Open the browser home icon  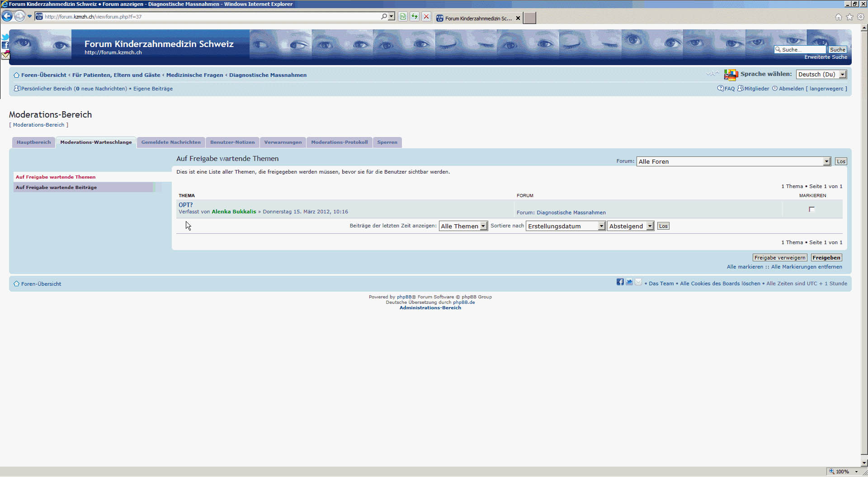click(838, 17)
